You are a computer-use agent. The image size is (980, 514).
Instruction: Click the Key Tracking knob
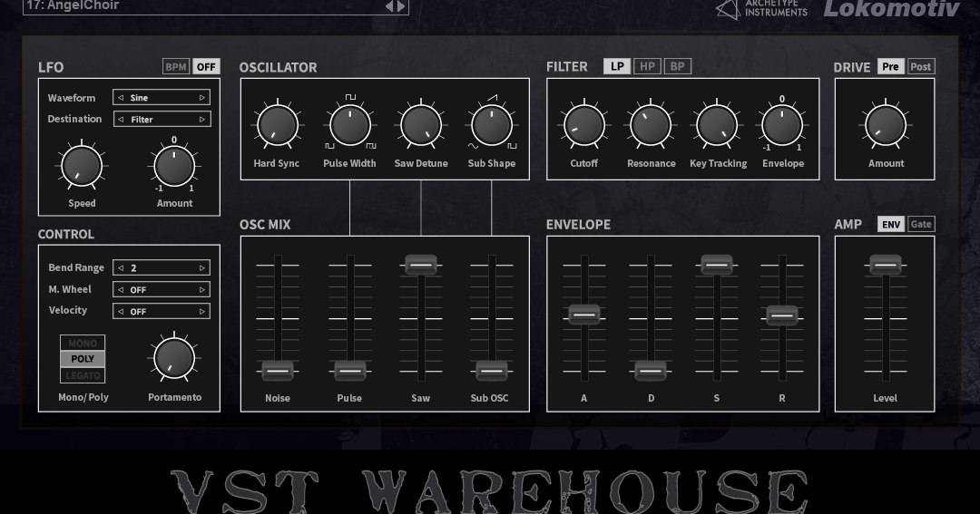[717, 125]
